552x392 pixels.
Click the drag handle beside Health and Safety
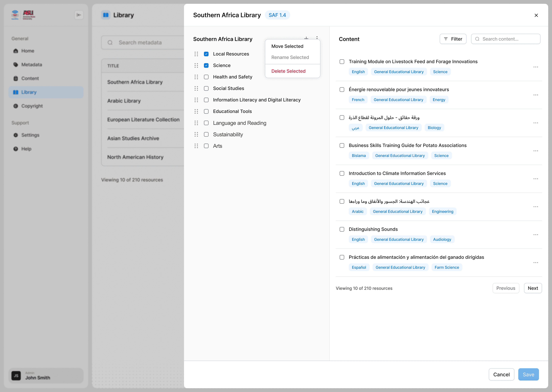pyautogui.click(x=196, y=77)
